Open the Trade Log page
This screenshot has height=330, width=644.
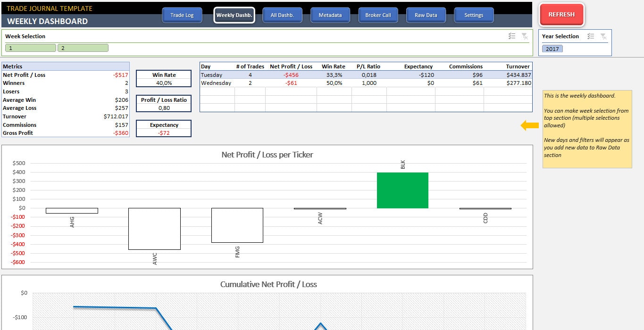[182, 15]
